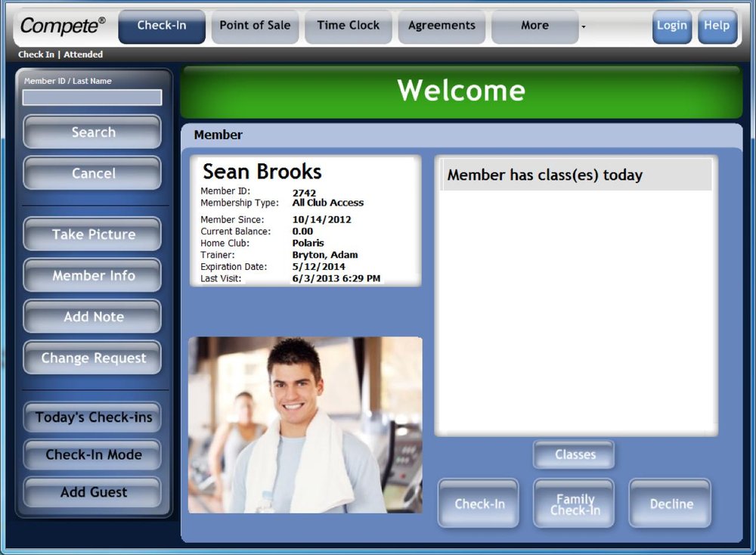Add Note for Sean Brooks
Image resolution: width=756 pixels, height=555 pixels.
92,316
